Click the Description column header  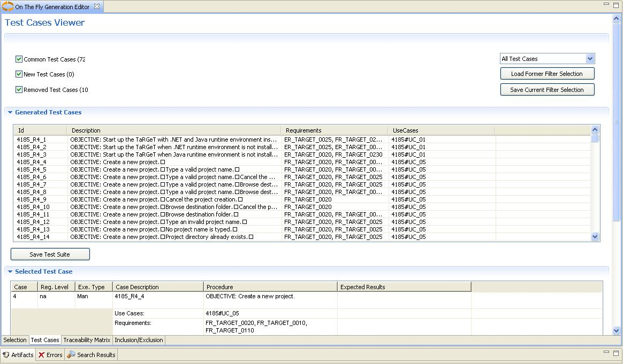(174, 130)
